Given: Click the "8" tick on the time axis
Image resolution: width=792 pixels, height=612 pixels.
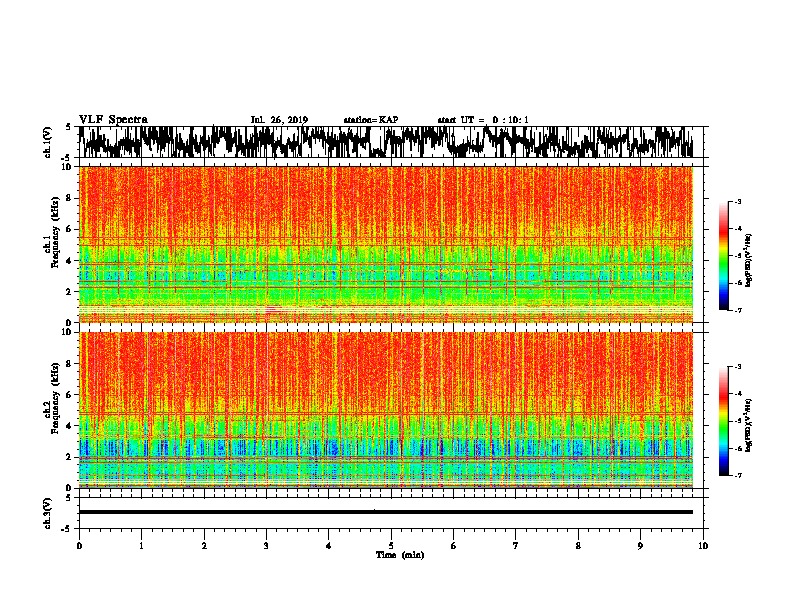Looking at the screenshot, I should 578,546.
